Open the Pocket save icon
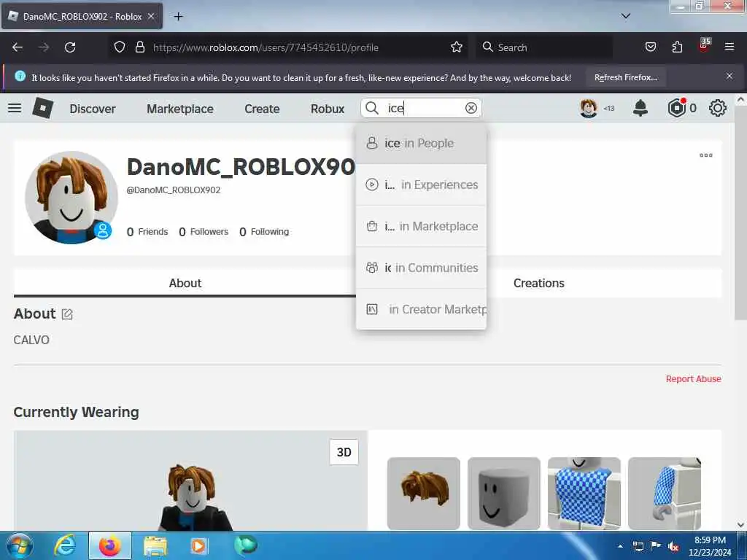Image resolution: width=747 pixels, height=560 pixels. coord(650,47)
